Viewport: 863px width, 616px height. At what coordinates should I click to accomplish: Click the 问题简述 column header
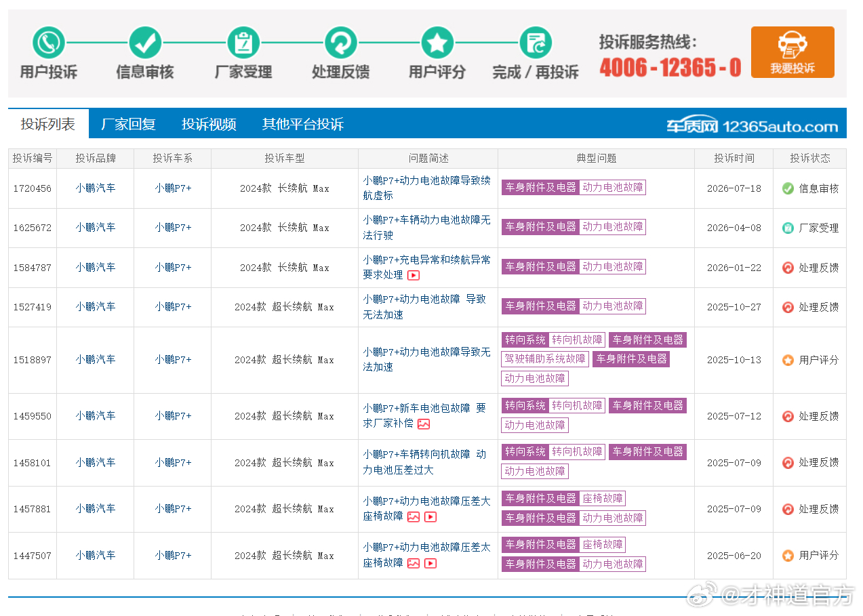[x=428, y=159]
